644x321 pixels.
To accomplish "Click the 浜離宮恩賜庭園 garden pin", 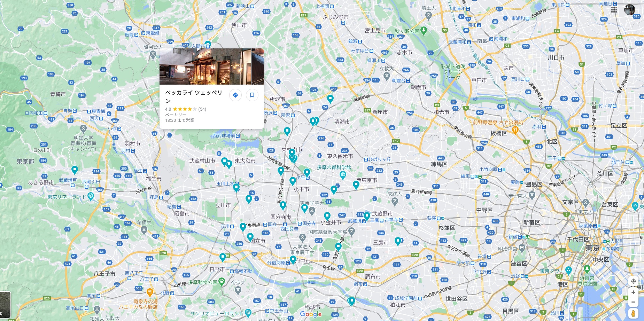I will (x=587, y=269).
